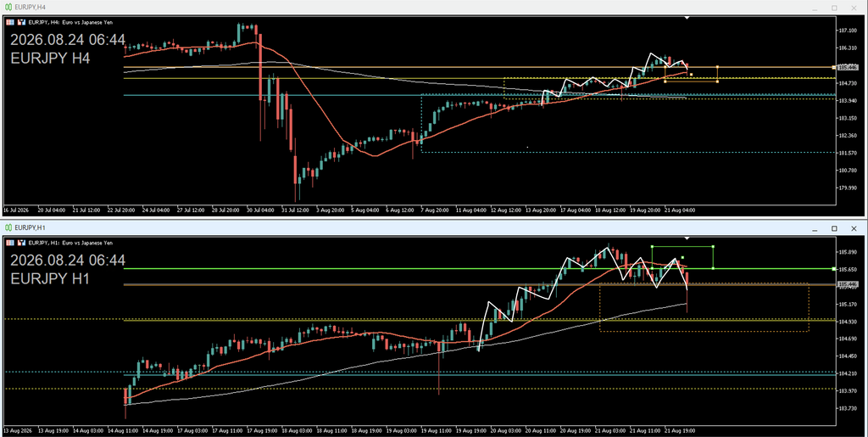Maximize the EURJPY,H4 chart window
The width and height of the screenshot is (868, 437).
[834, 8]
